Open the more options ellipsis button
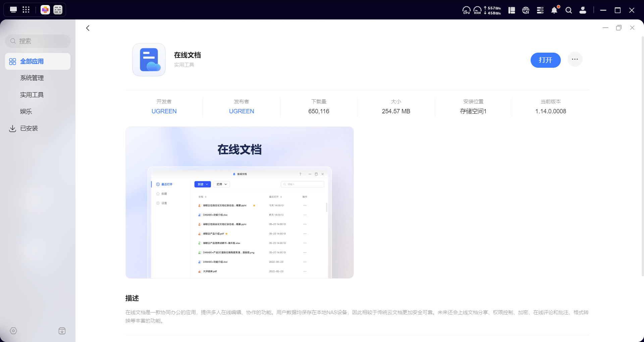The image size is (644, 342). (x=575, y=59)
